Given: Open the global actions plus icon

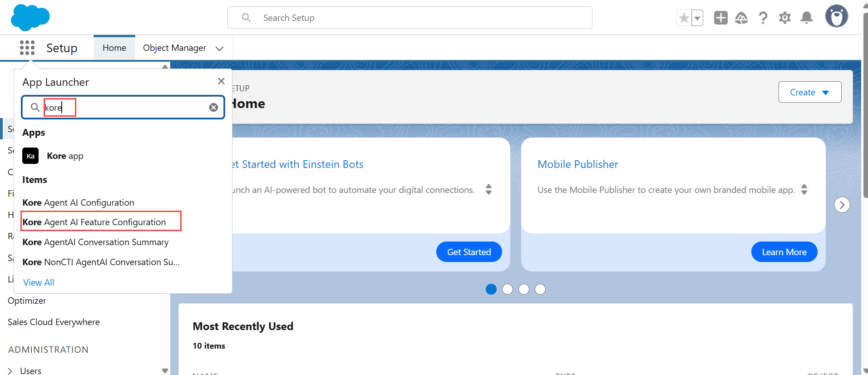Looking at the screenshot, I should (720, 18).
